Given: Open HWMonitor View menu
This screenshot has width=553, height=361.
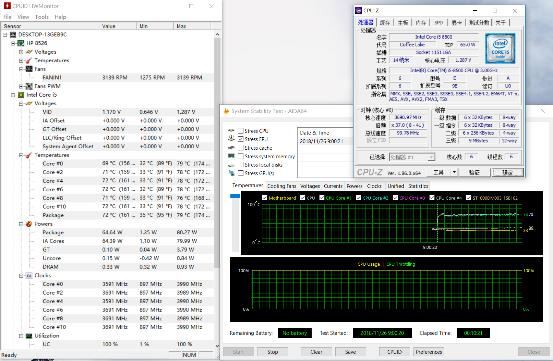Looking at the screenshot, I should 23,17.
